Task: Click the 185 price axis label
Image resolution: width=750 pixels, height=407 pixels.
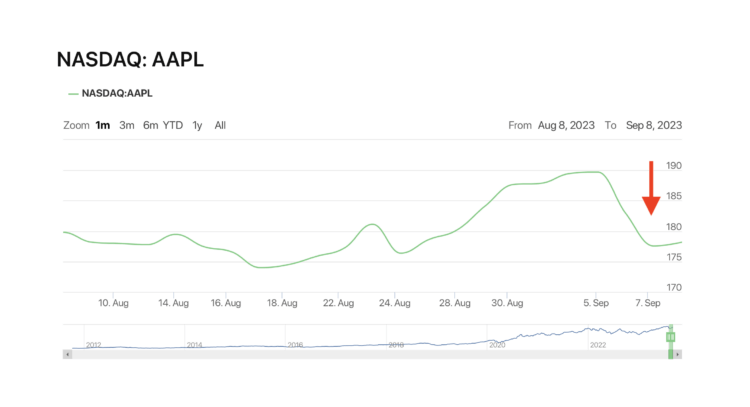Action: tap(674, 196)
